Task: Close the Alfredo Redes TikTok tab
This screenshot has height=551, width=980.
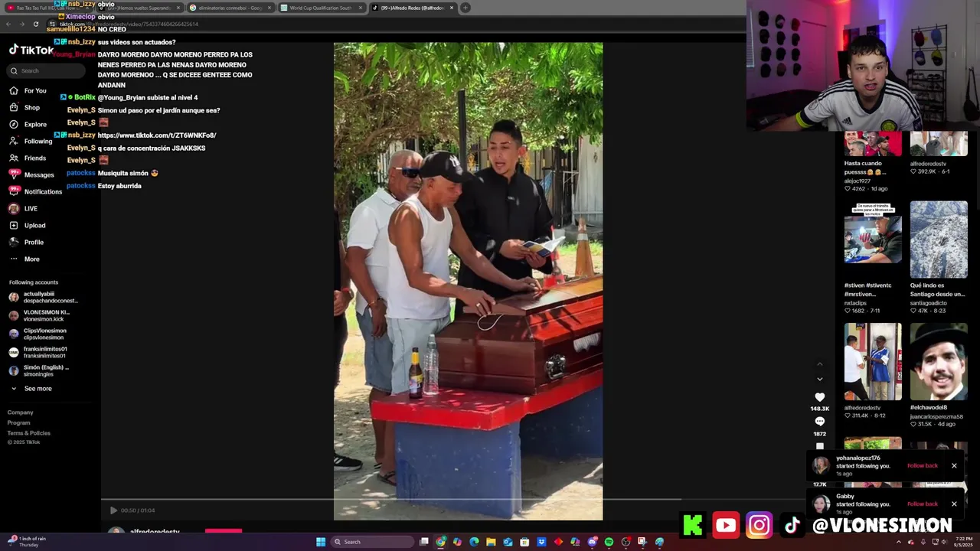Action: point(451,8)
